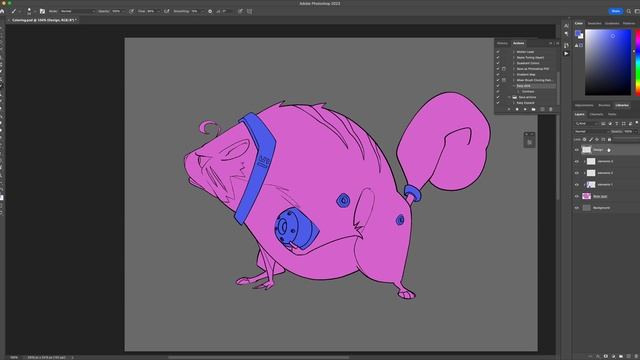Click the Share button
This screenshot has height=360, width=640.
616,11
